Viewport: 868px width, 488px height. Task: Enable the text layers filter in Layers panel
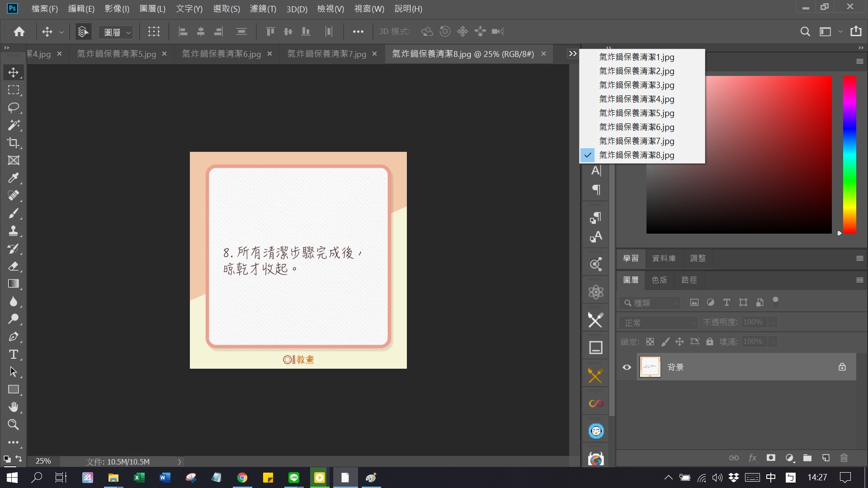click(726, 302)
